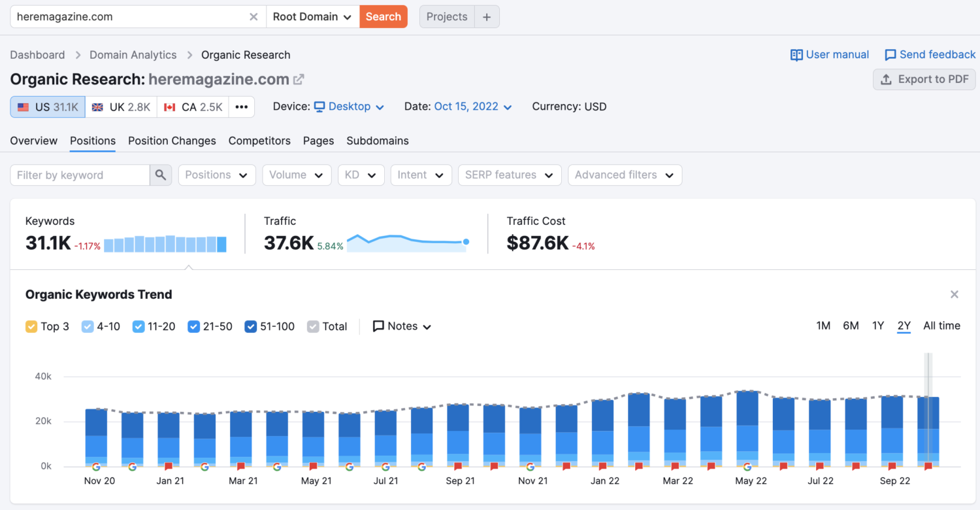The height and width of the screenshot is (510, 980).
Task: Select the US flag database
Action: click(x=48, y=107)
